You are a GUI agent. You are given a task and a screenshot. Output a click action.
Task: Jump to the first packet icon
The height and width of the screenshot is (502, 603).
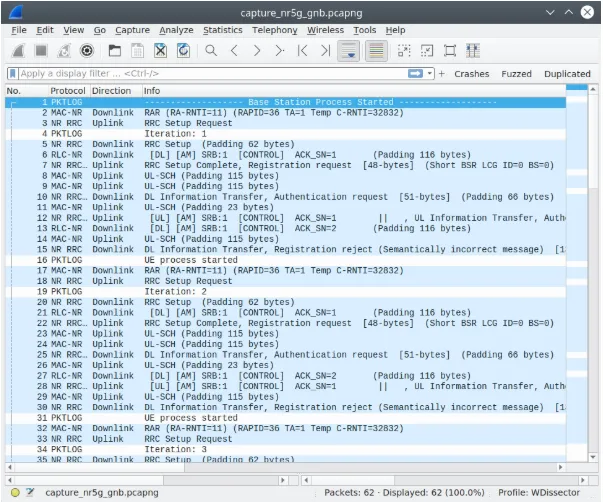click(301, 50)
